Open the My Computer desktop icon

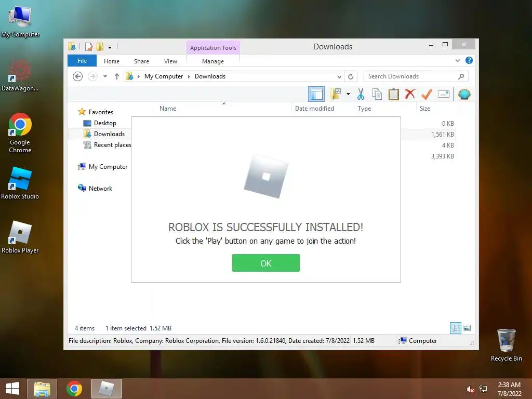[20, 21]
